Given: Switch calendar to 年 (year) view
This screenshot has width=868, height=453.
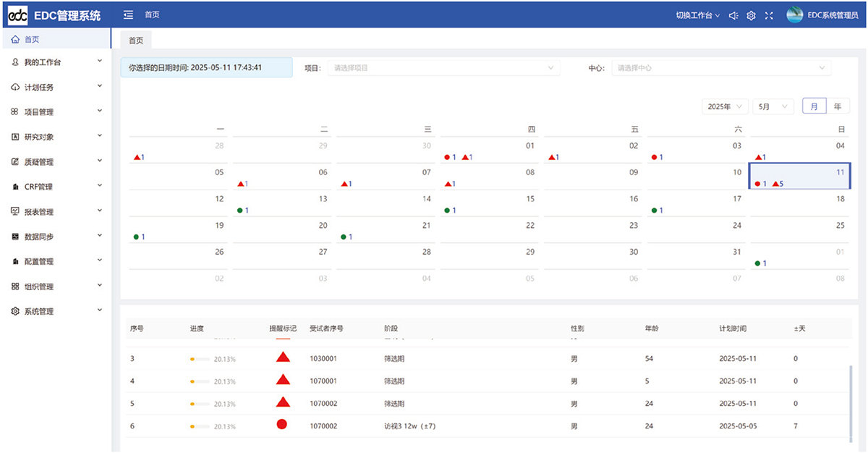Looking at the screenshot, I should [838, 106].
